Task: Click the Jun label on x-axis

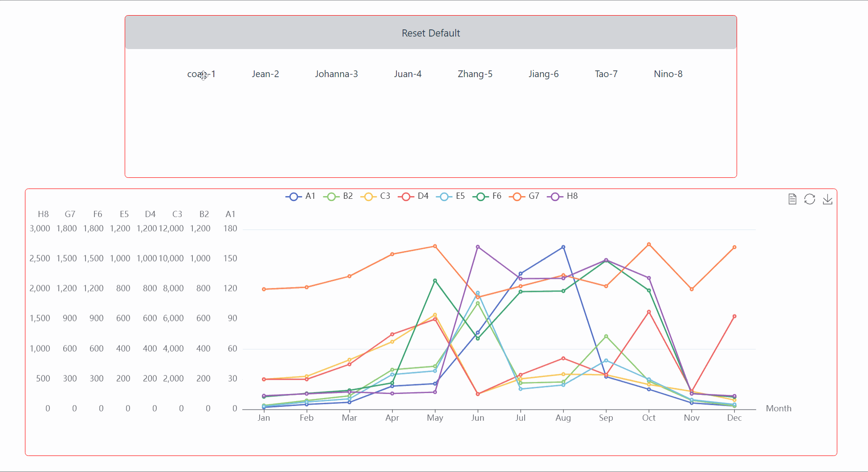Action: (x=477, y=418)
